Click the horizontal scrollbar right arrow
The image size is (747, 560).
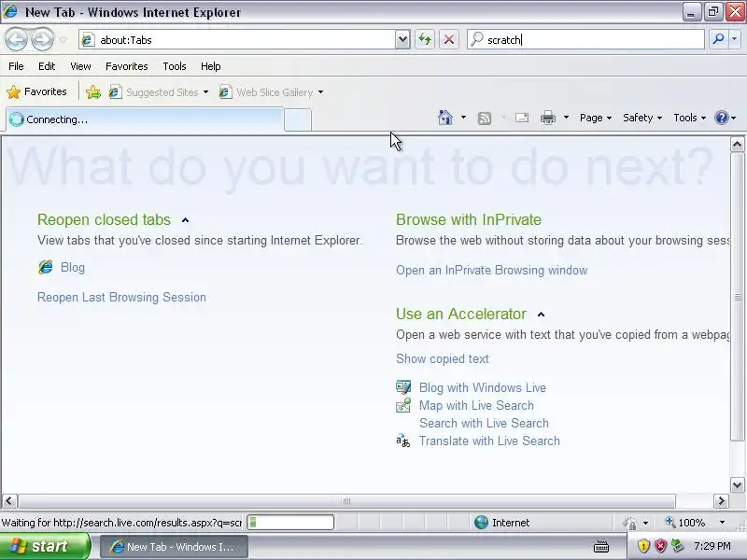tap(721, 501)
